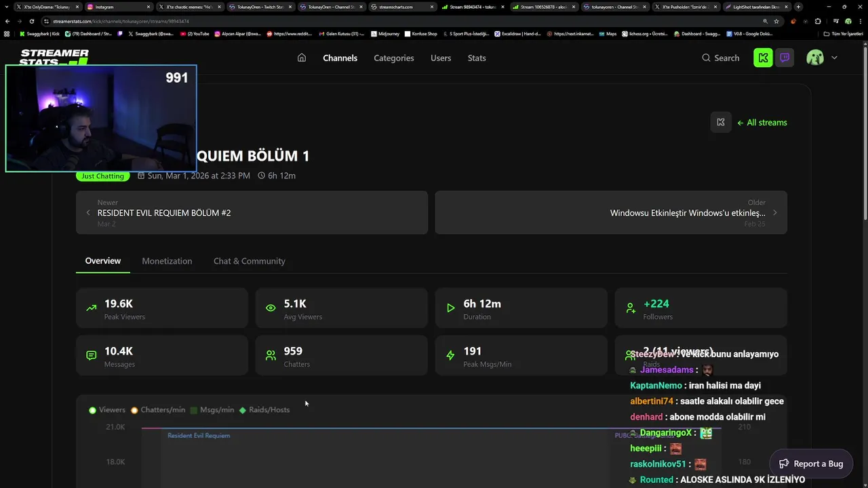Open a new browser tab
Viewport: 868px width, 488px height.
coord(798,7)
